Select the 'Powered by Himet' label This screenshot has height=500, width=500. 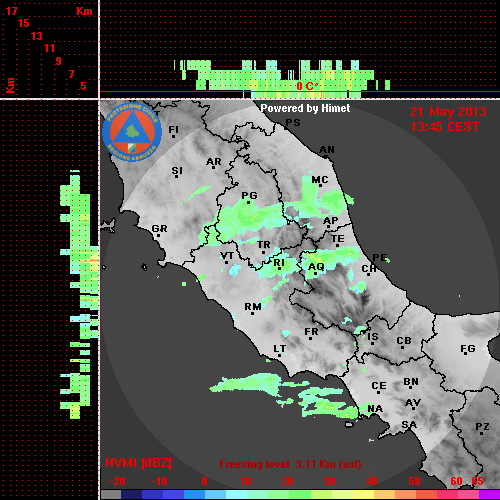(x=305, y=108)
